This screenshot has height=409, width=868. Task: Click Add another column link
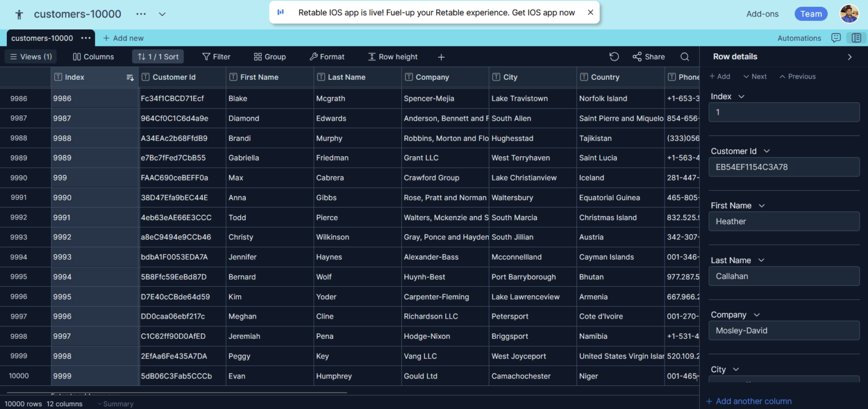click(748, 401)
